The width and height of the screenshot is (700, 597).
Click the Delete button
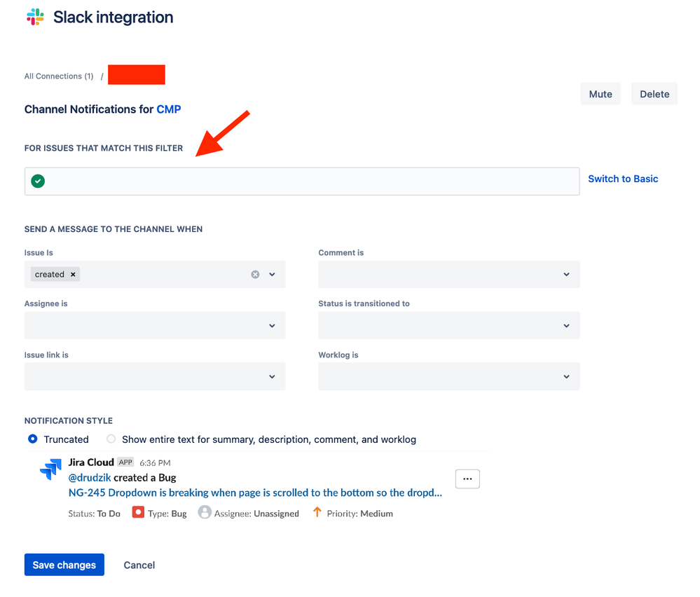point(654,94)
